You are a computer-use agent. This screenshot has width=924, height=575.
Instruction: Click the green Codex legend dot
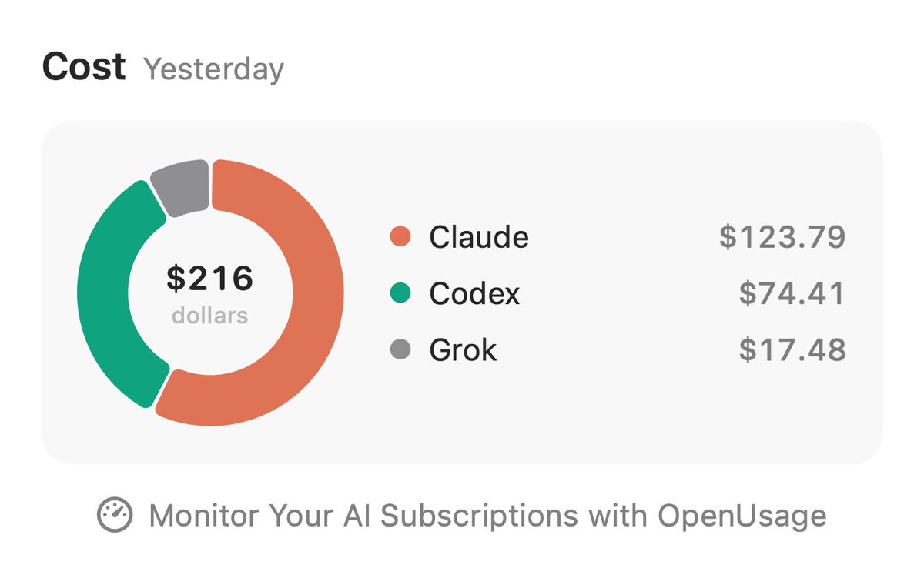(x=400, y=293)
